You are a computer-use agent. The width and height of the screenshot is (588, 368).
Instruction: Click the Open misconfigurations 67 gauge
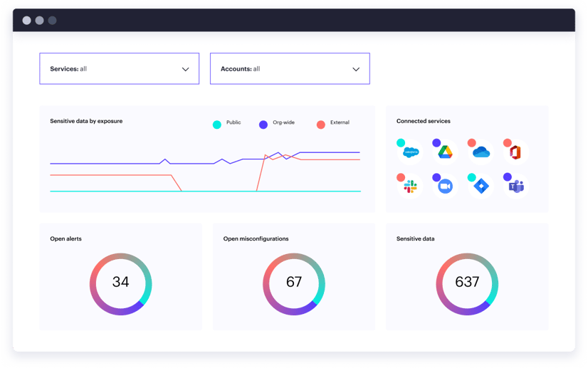pos(294,284)
